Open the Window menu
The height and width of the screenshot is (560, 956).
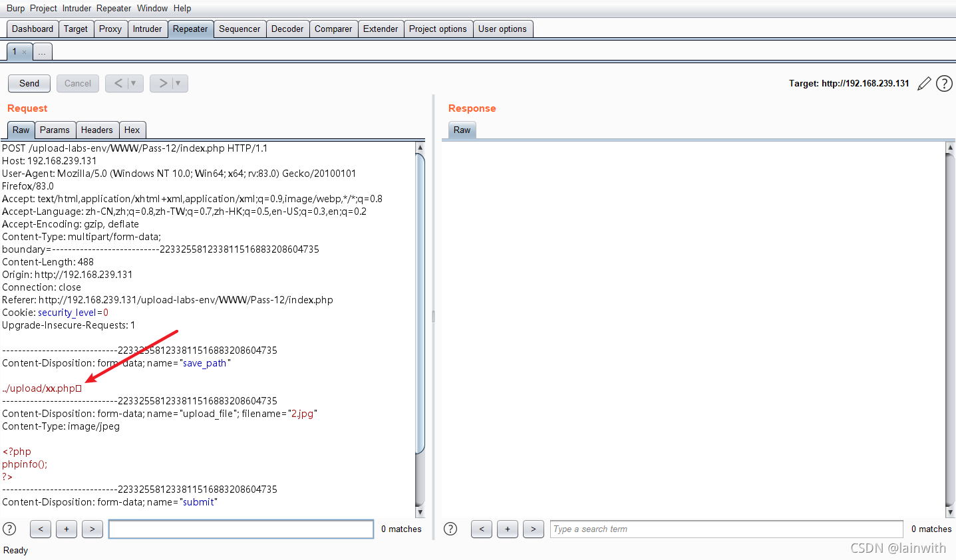coord(152,8)
